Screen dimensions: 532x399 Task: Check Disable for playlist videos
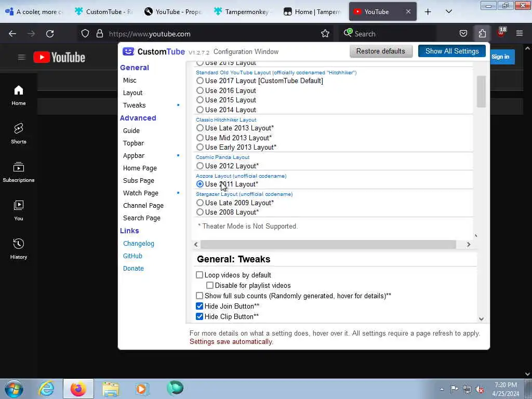coord(210,285)
